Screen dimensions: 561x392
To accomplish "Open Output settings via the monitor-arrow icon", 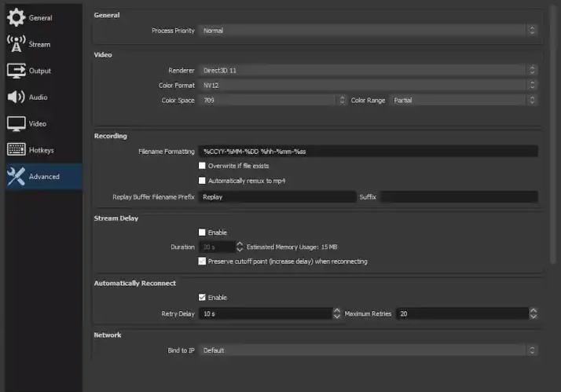I will [16, 71].
